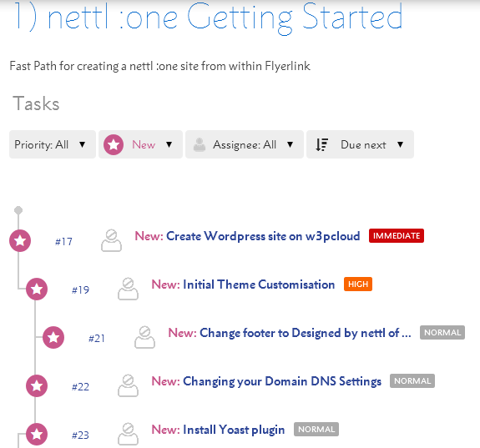Open the Priority: All dropdown

53,144
